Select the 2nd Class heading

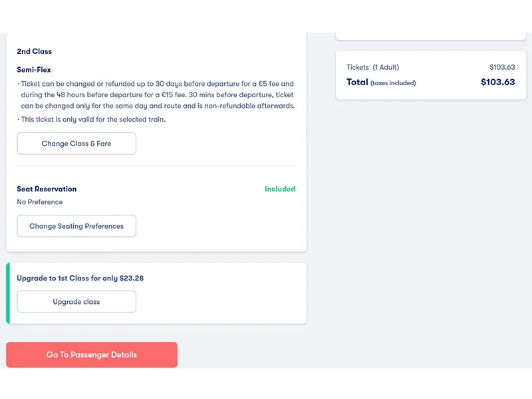[x=34, y=51]
